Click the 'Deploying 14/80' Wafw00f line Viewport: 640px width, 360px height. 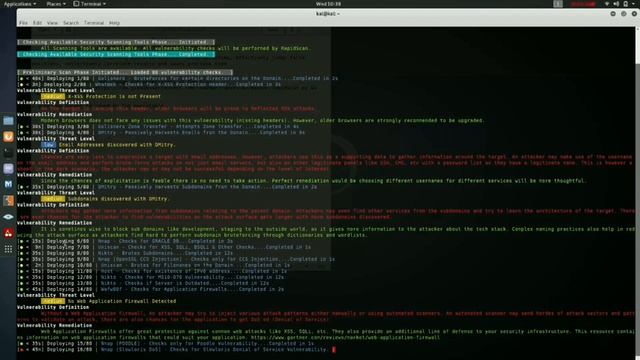click(151, 289)
